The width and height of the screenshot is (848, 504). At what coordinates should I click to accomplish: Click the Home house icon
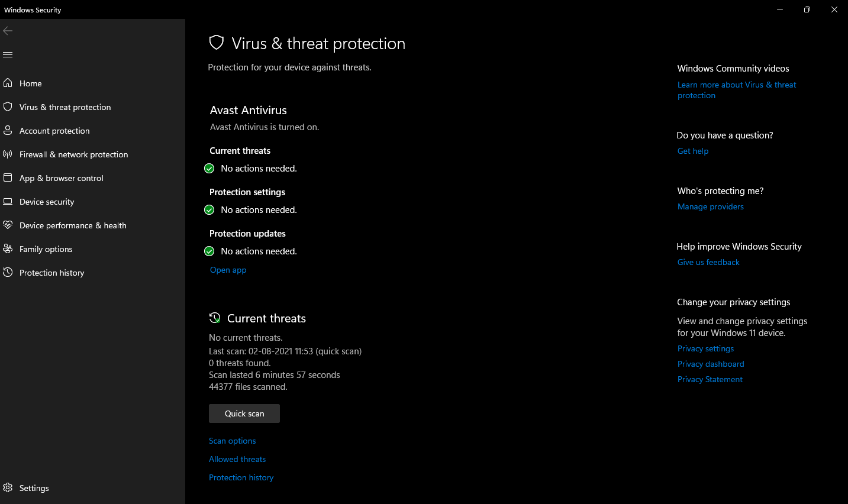(x=8, y=83)
